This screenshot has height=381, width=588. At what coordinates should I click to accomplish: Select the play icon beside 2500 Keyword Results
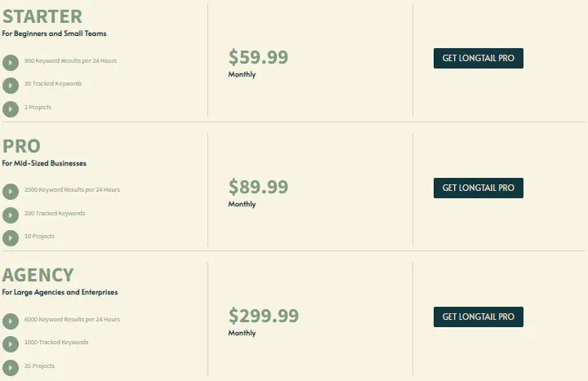11,192
